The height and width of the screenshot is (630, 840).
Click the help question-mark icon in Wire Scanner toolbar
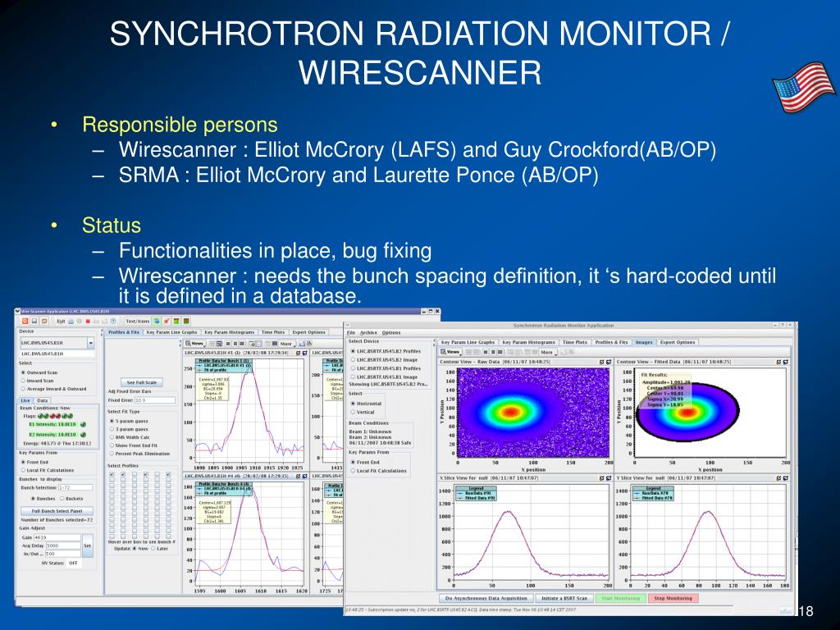(x=113, y=322)
